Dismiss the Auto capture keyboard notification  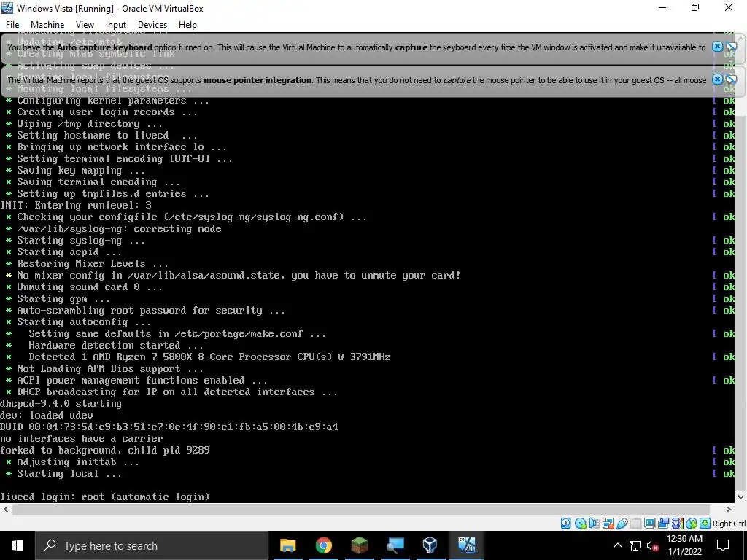[x=717, y=47]
